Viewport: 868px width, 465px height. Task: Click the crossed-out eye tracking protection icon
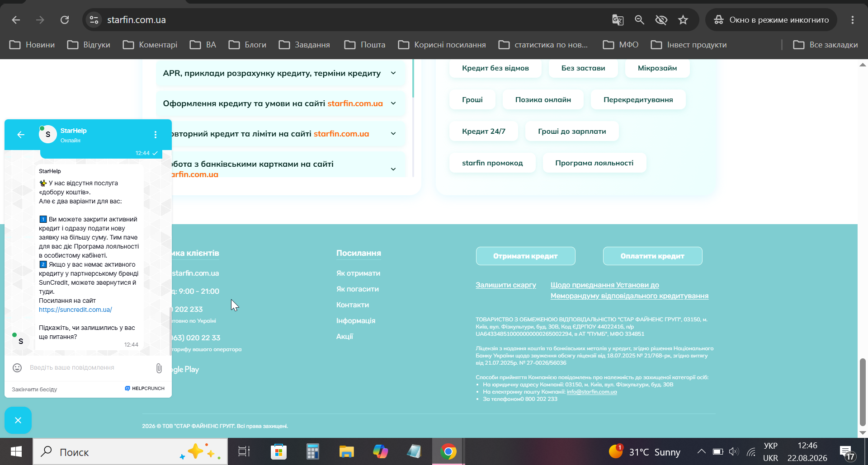[x=661, y=20]
